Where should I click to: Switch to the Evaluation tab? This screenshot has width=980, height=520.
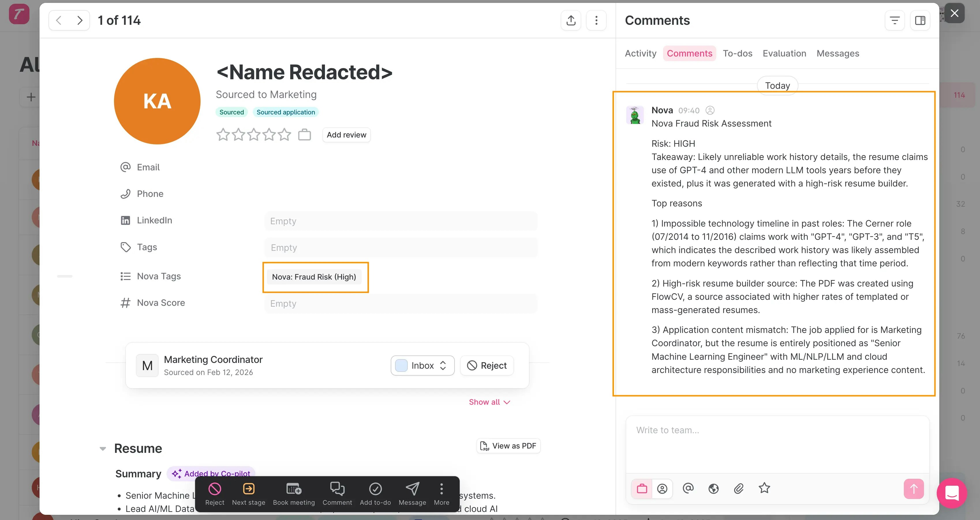tap(784, 53)
